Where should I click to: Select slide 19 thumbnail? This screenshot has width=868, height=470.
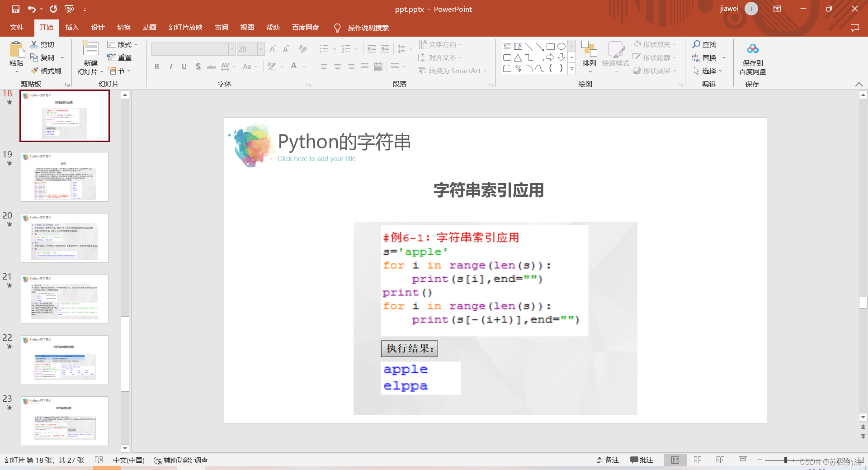[65, 177]
